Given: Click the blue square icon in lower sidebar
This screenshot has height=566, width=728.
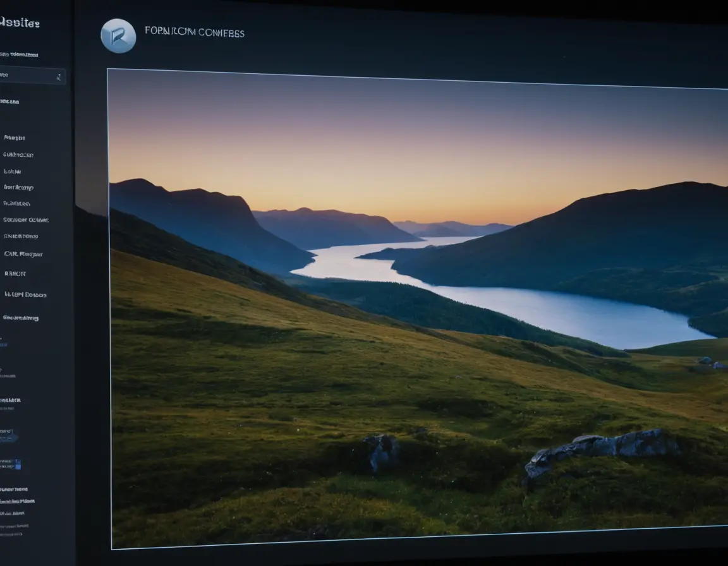Looking at the screenshot, I should pyautogui.click(x=17, y=464).
